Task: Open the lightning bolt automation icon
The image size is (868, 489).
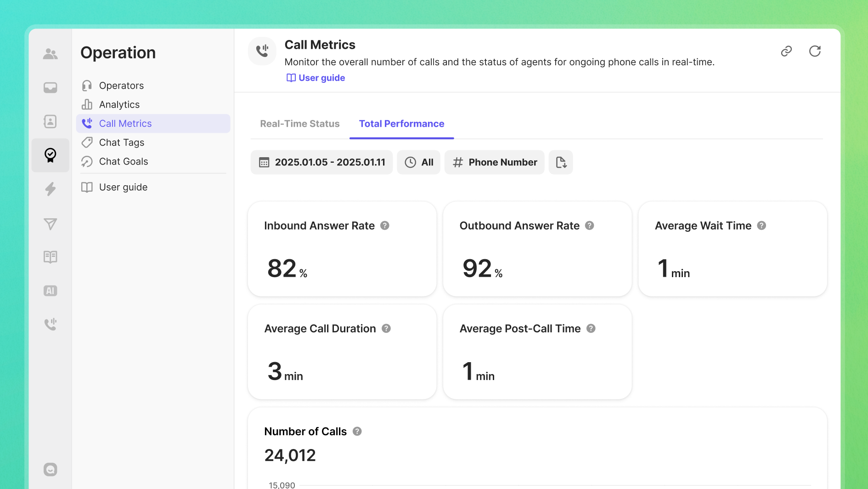Action: [50, 189]
